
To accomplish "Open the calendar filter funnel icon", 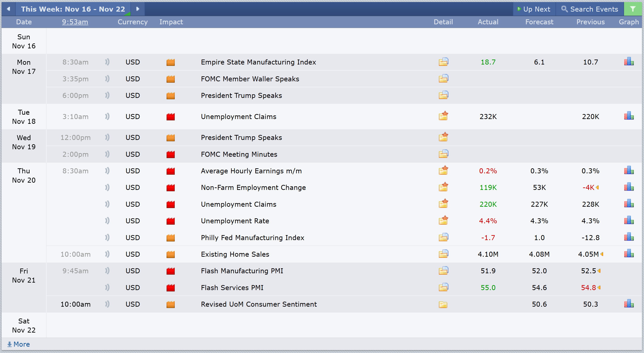I will 632,9.
